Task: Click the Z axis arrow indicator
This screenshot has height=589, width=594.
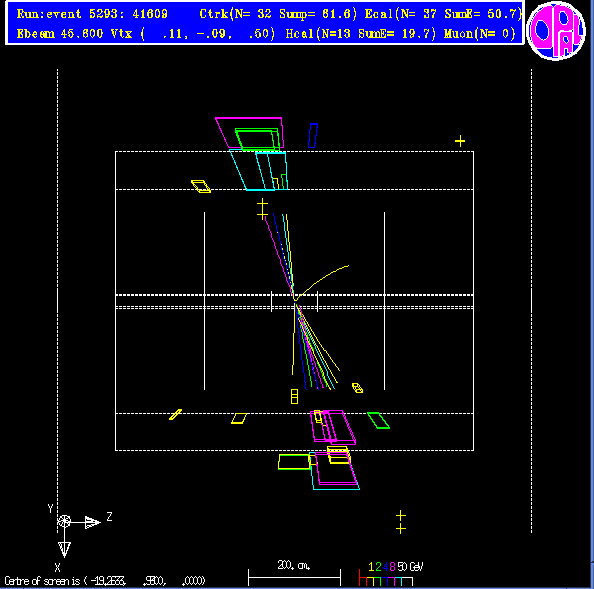Action: (92, 522)
